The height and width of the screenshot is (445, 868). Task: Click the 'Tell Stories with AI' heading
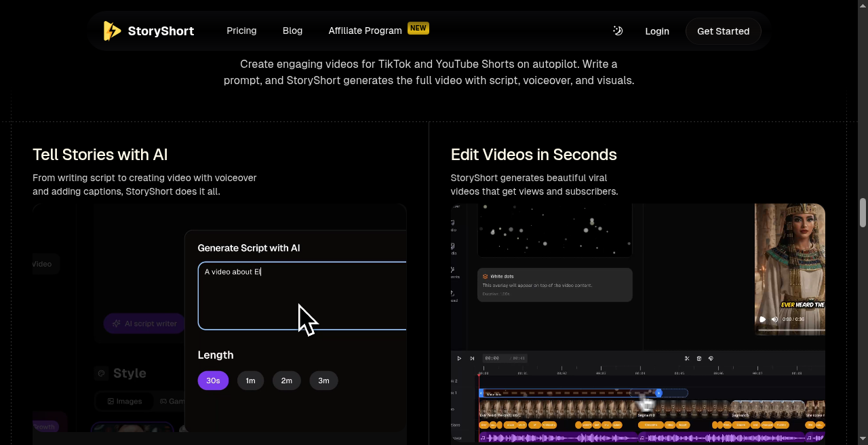point(100,155)
